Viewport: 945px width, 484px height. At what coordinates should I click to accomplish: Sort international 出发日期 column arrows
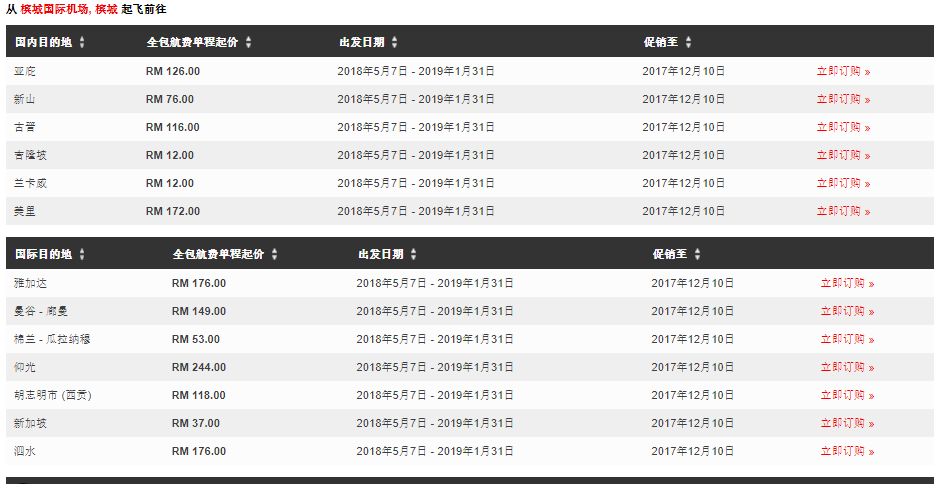pos(413,254)
